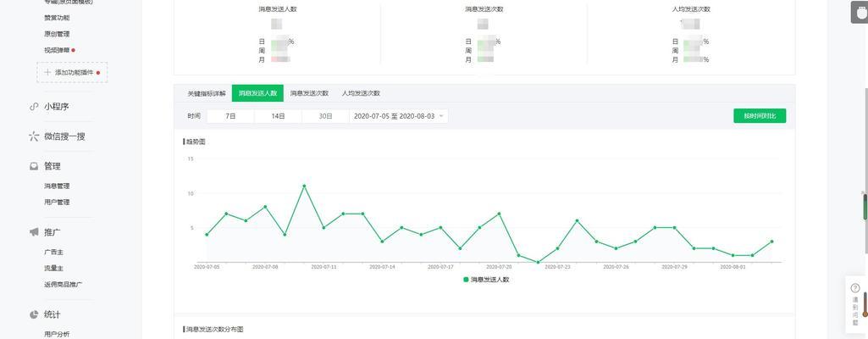Click the 趋势图 section heading

click(195, 142)
